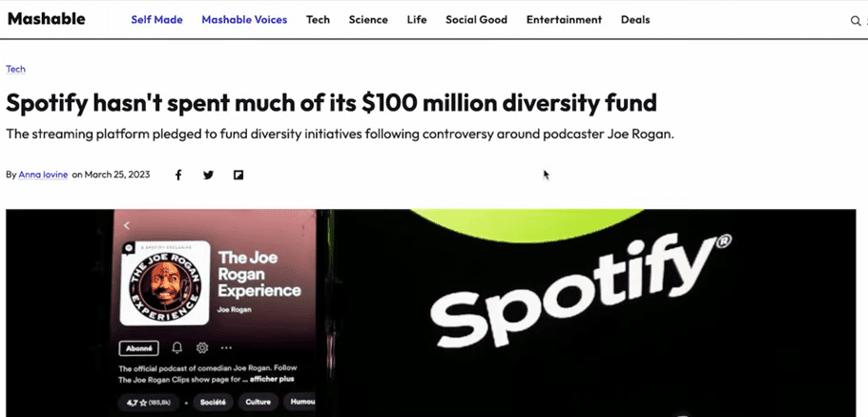The image size is (868, 417).
Task: Click the article headline about Spotify diversity fund
Action: (331, 103)
